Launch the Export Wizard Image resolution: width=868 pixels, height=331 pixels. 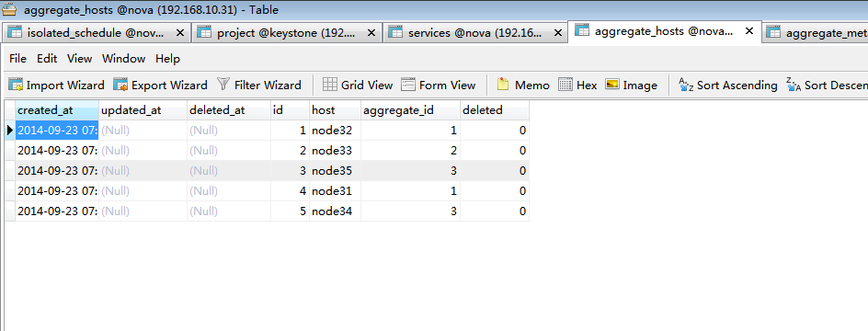pos(160,86)
